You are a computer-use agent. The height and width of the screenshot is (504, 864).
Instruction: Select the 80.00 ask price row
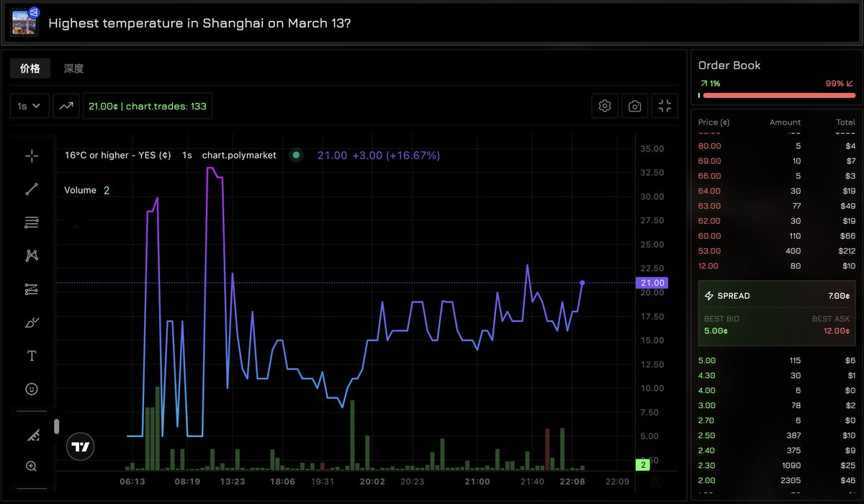(x=777, y=146)
